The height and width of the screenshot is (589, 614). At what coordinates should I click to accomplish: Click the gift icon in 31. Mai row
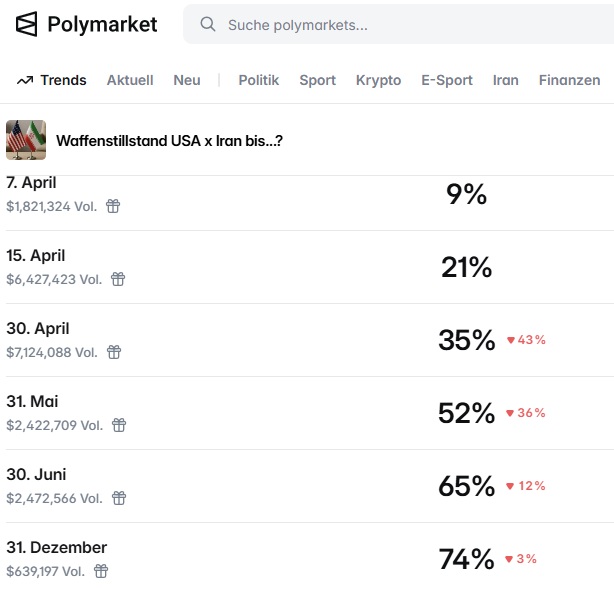(119, 425)
